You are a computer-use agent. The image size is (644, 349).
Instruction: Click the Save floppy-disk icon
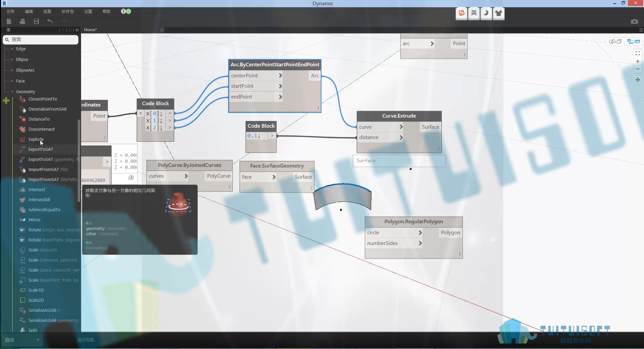pyautogui.click(x=36, y=21)
